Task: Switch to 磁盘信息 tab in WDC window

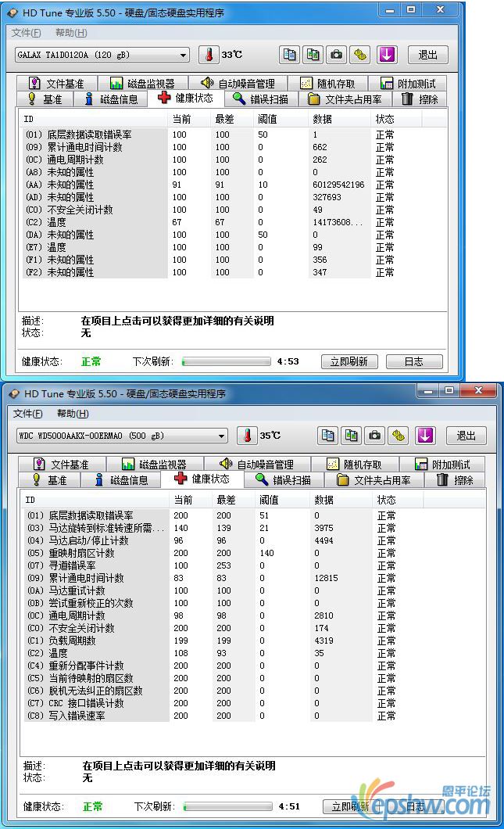Action: (x=121, y=480)
